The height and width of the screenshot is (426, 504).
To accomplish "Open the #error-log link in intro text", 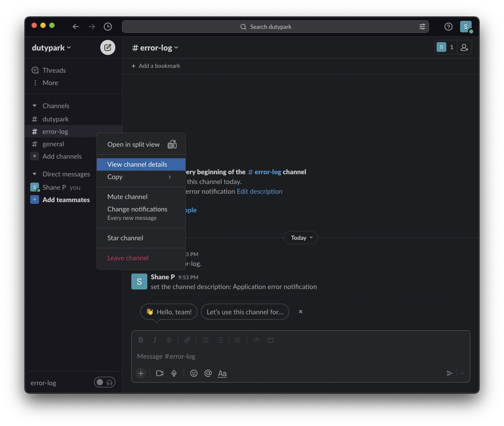I will pyautogui.click(x=264, y=172).
